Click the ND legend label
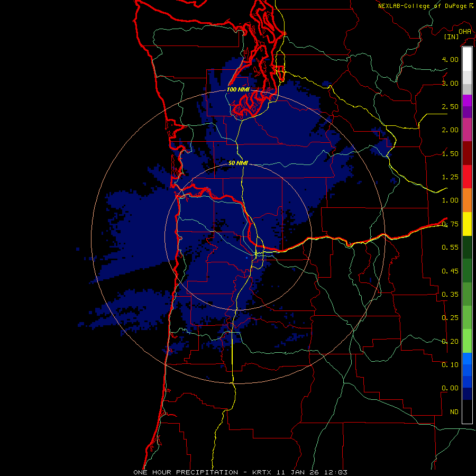This screenshot has height=476, width=476. (x=454, y=412)
